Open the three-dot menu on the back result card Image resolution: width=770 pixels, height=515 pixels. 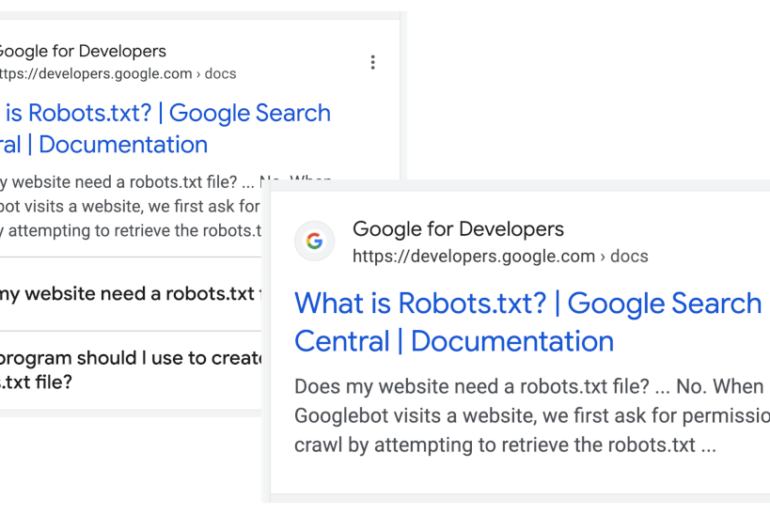(x=373, y=62)
